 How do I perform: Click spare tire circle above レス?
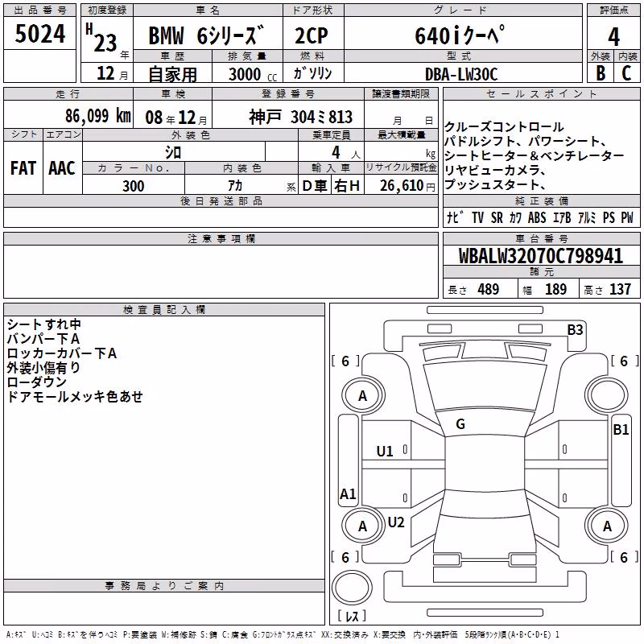(352, 588)
